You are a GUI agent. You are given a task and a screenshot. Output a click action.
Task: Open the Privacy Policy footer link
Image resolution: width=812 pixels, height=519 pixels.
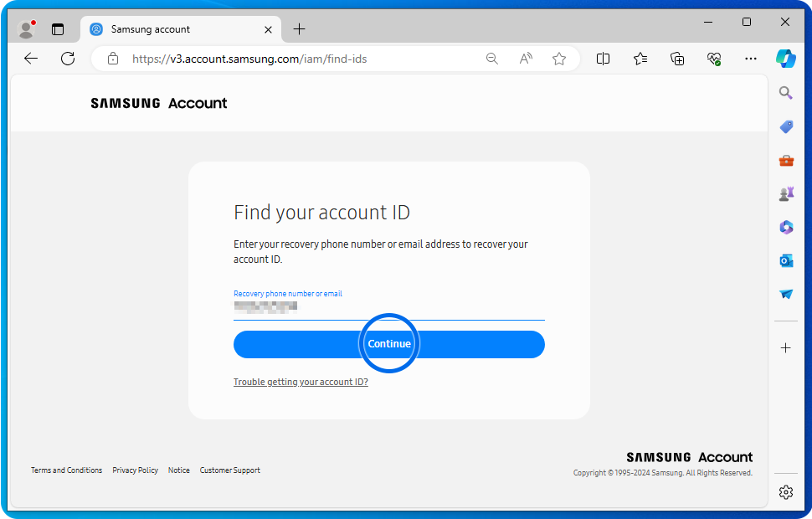pos(135,470)
